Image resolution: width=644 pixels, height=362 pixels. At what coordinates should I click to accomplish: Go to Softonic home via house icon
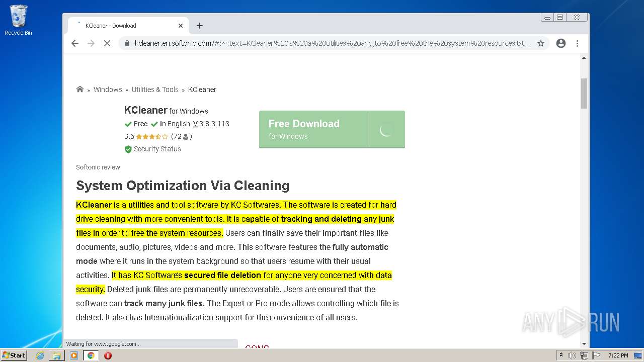point(79,89)
